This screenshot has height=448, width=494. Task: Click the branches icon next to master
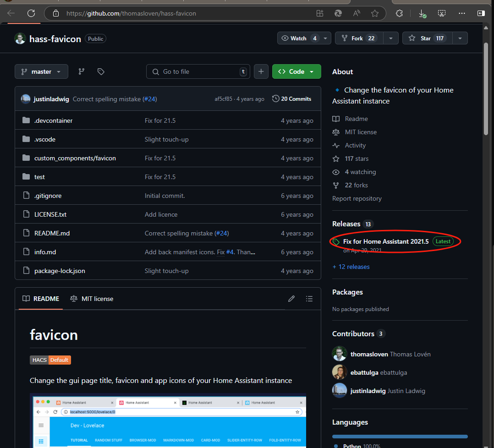82,71
